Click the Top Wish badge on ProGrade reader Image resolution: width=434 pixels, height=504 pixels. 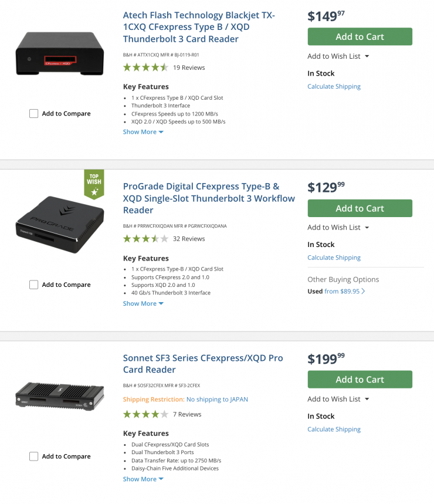click(94, 184)
